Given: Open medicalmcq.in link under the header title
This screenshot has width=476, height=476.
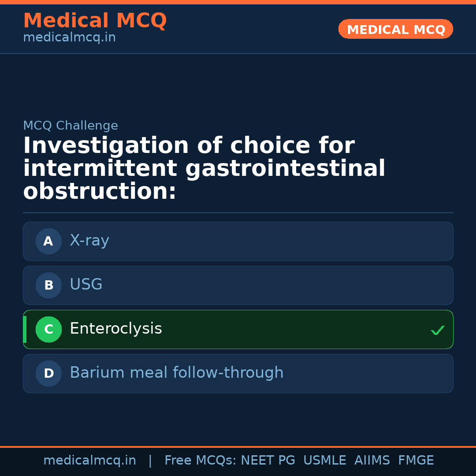Looking at the screenshot, I should click(x=69, y=37).
